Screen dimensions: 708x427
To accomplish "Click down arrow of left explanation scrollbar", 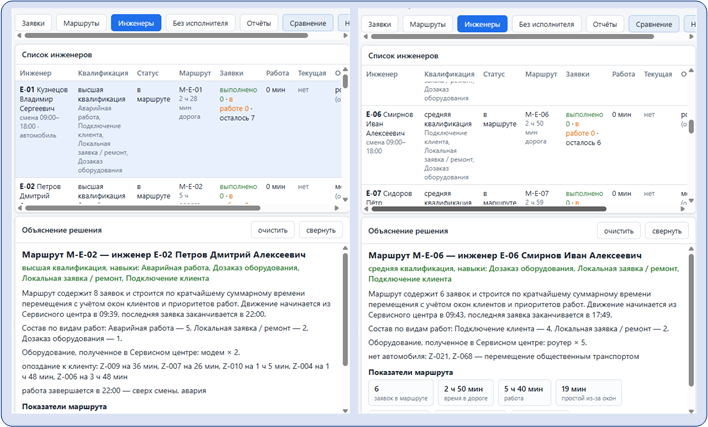I will pyautogui.click(x=345, y=410).
